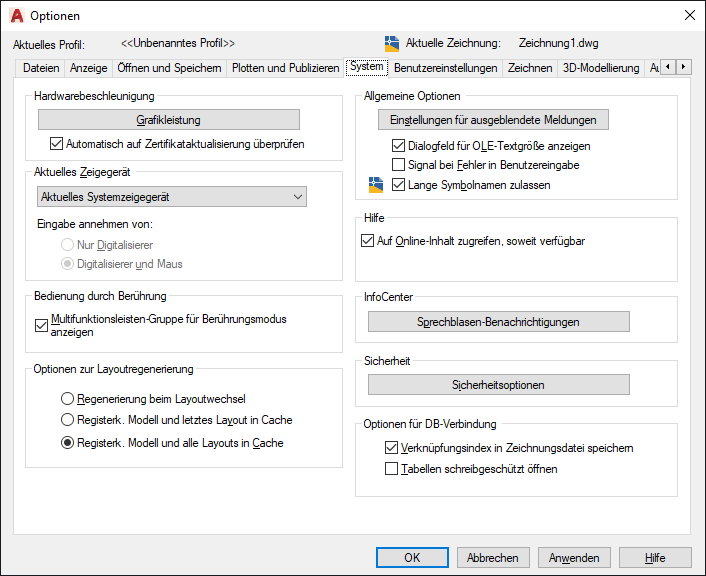Enable Signal bei Fehler in Benutzereingabe
This screenshot has width=706, height=576.
point(399,165)
